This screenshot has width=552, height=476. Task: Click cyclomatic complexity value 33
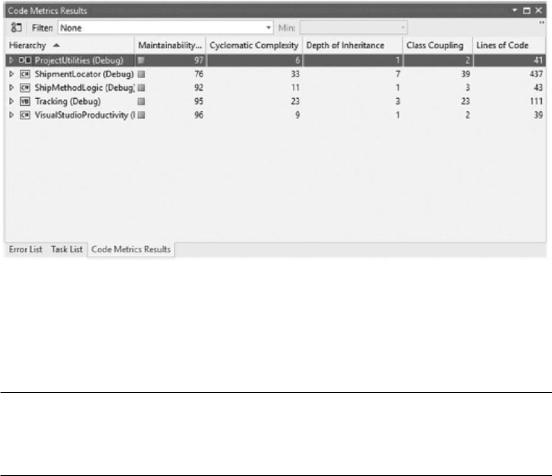295,74
